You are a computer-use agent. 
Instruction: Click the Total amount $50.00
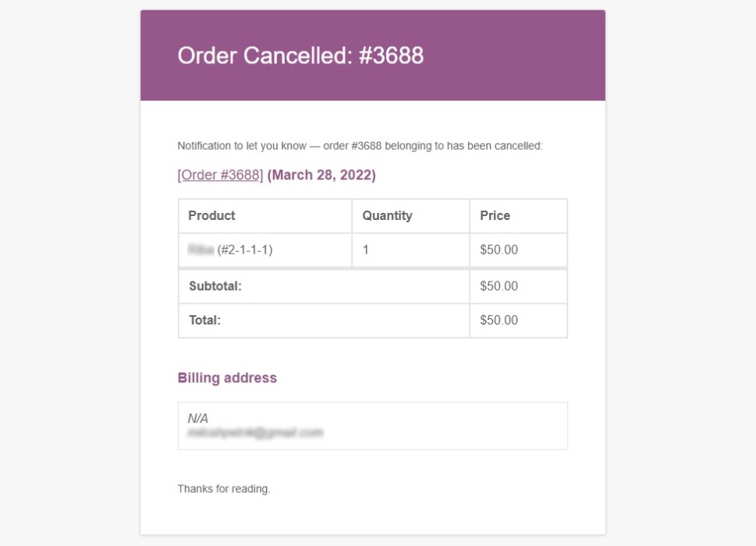coord(499,321)
